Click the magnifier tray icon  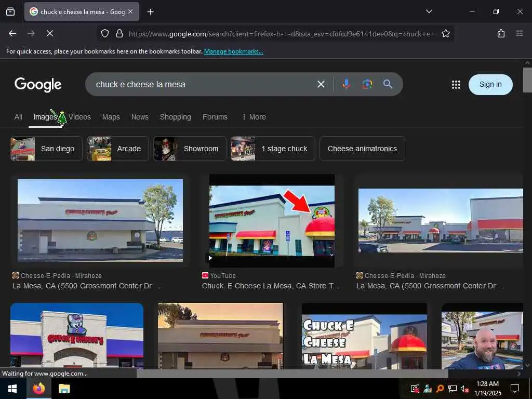point(440,389)
